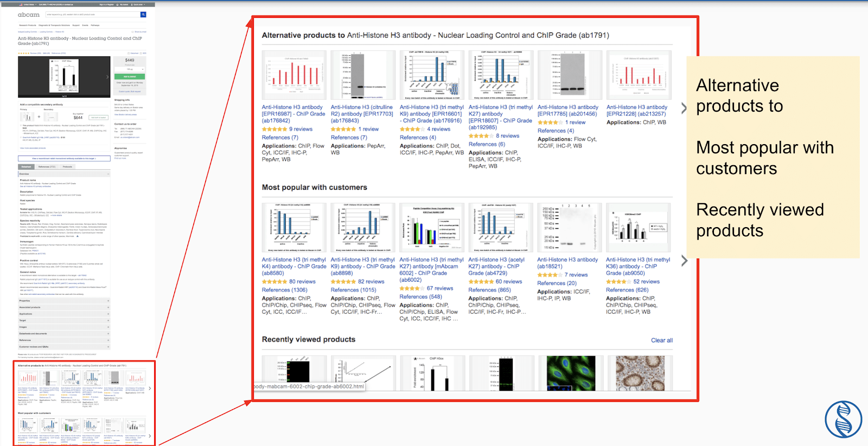Screen dimensions: 868x446
Task: Click Add both to basket button
Action: click(98, 117)
